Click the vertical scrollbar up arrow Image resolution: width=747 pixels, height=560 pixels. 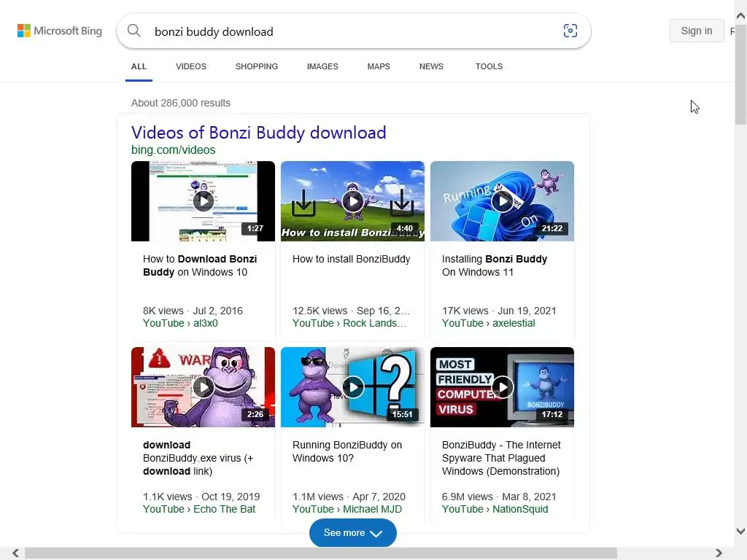click(741, 16)
